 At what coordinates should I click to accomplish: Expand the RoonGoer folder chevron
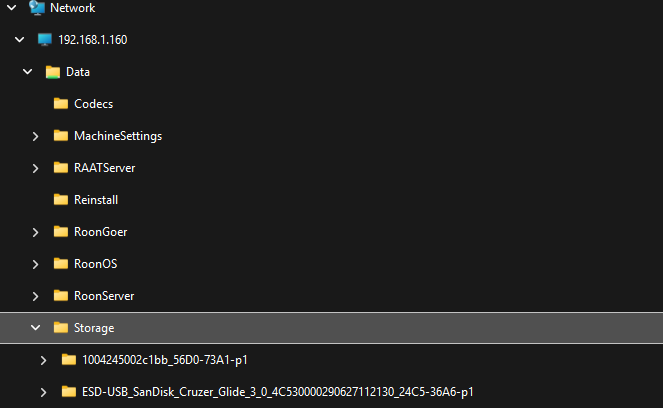tap(36, 232)
